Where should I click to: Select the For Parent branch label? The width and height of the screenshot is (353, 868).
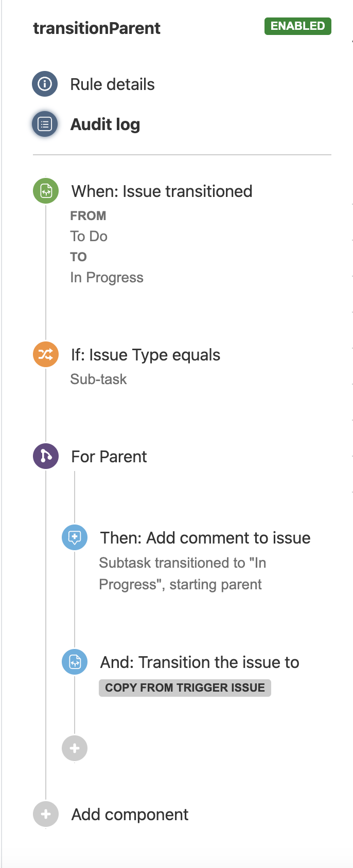click(x=109, y=457)
